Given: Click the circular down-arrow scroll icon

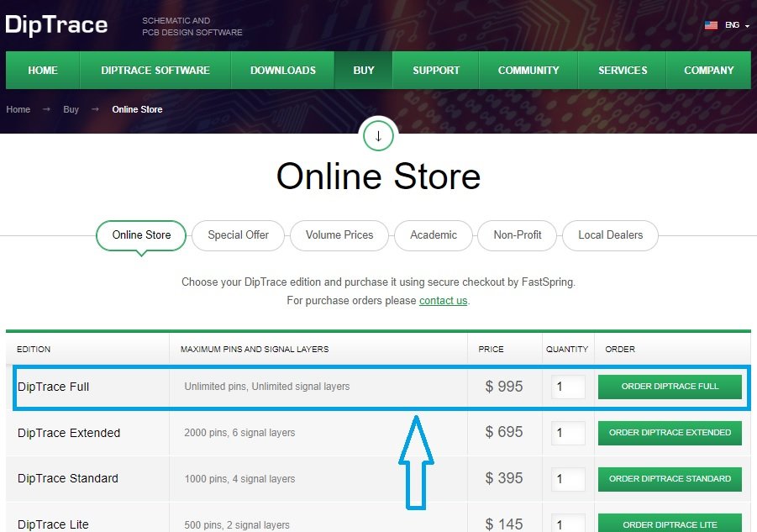Looking at the screenshot, I should tap(378, 136).
